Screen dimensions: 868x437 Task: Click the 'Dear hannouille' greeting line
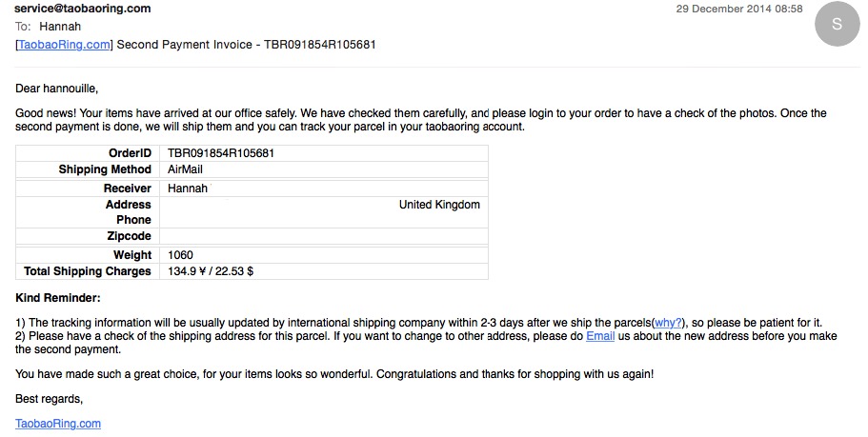tap(56, 89)
